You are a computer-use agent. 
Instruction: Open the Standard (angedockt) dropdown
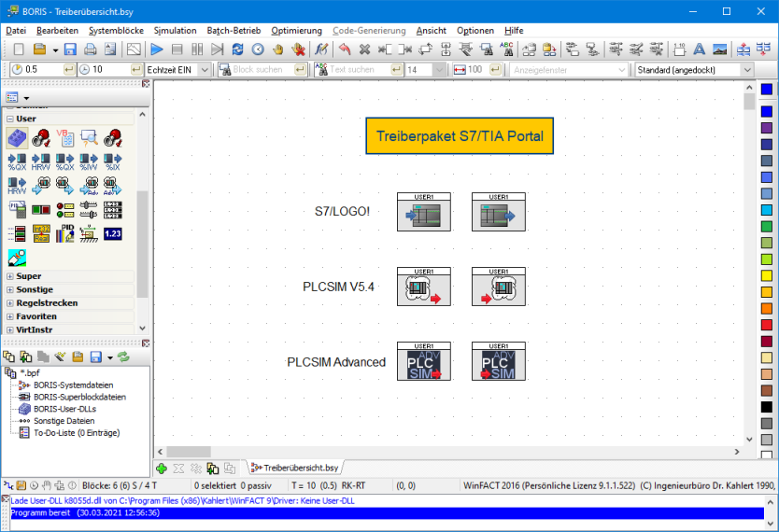tap(747, 70)
